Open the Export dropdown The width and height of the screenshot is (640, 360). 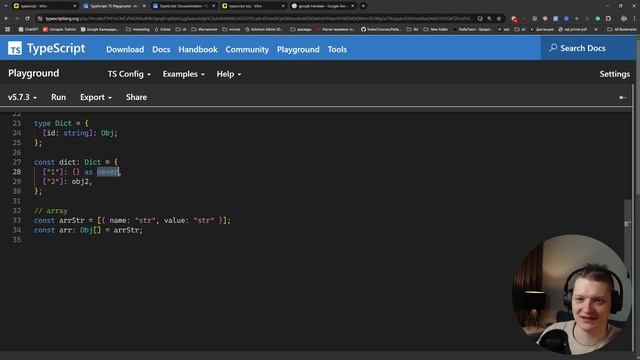[x=96, y=98]
